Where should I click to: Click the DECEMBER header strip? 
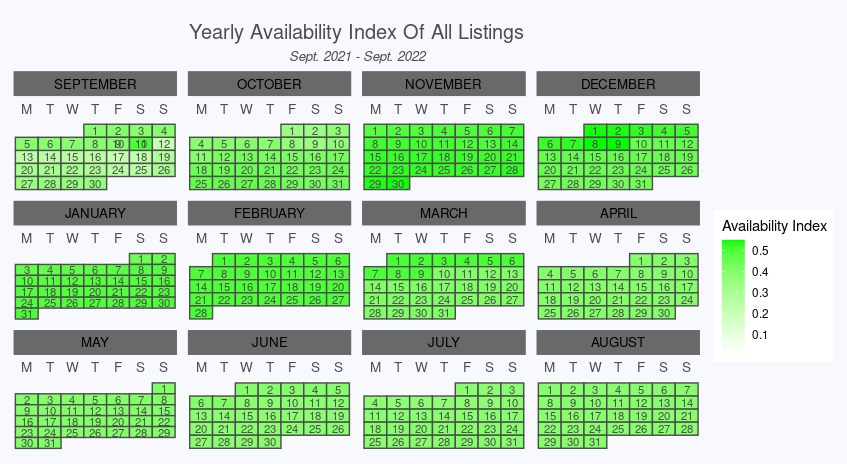point(618,84)
